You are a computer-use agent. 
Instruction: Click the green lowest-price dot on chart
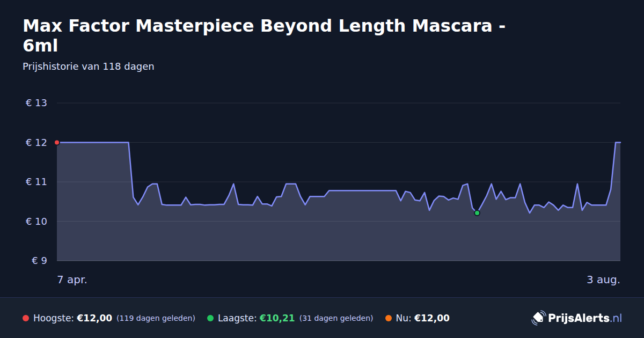[477, 213]
